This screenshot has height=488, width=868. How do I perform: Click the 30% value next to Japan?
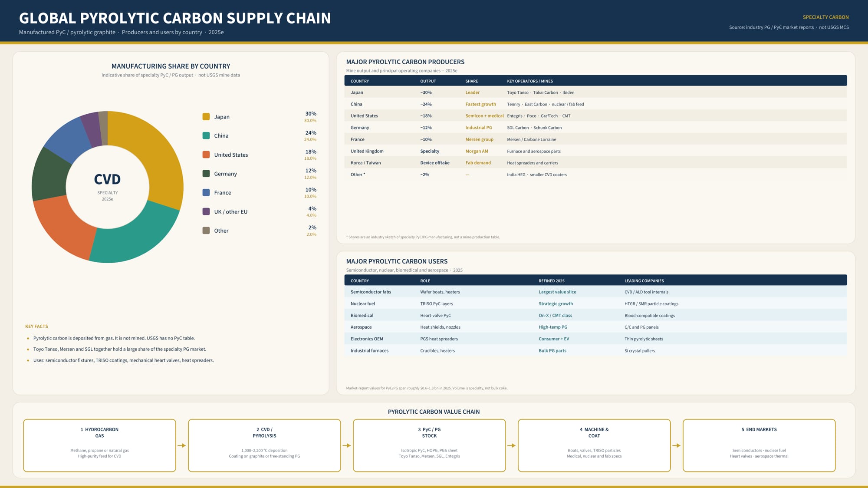coord(311,114)
